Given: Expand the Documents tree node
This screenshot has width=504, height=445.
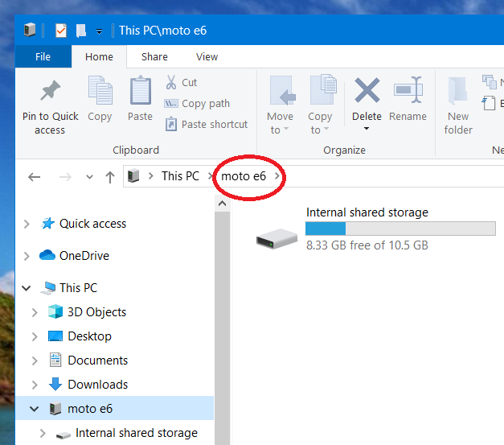Looking at the screenshot, I should (x=35, y=361).
